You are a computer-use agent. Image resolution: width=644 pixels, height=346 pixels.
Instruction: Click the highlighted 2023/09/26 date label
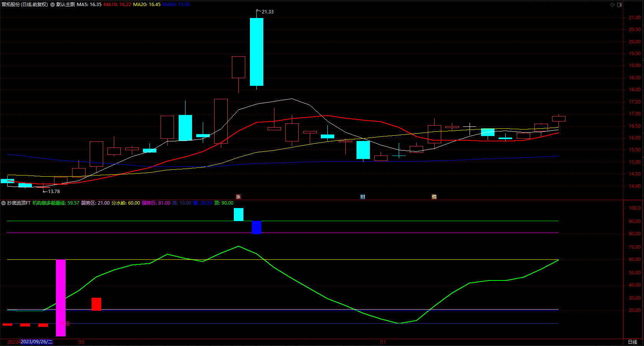(x=36, y=342)
